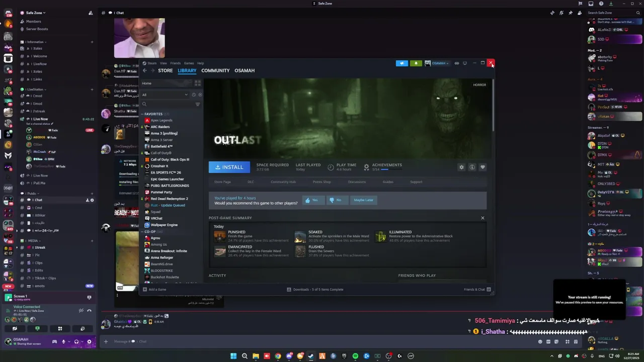The width and height of the screenshot is (644, 362).
Task: Open Games menu in Steam
Action: pos(189,63)
